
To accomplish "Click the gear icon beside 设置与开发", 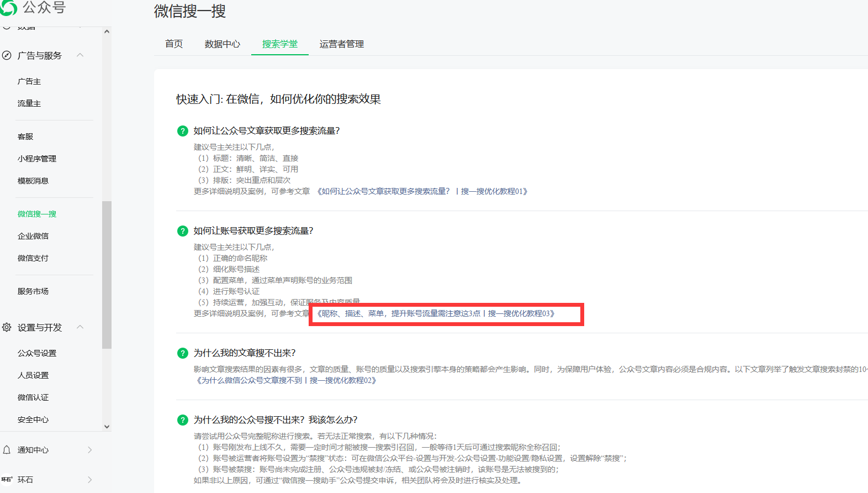I will (7, 327).
